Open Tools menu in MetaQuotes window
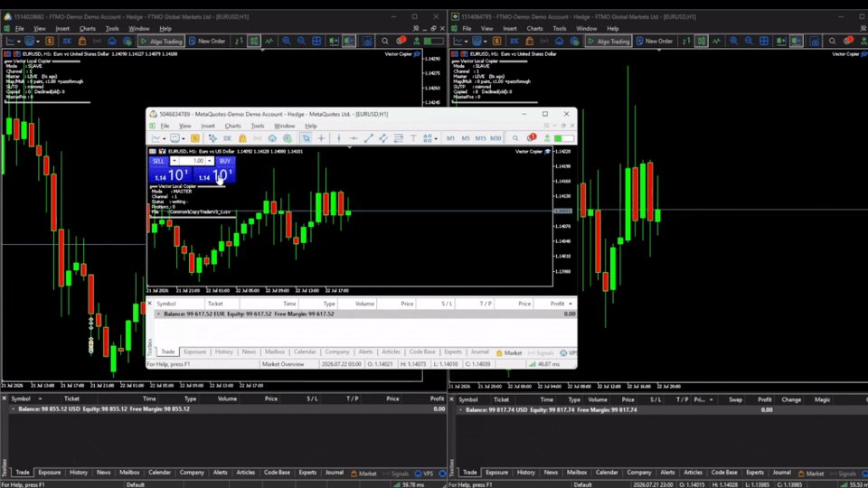 pyautogui.click(x=258, y=127)
